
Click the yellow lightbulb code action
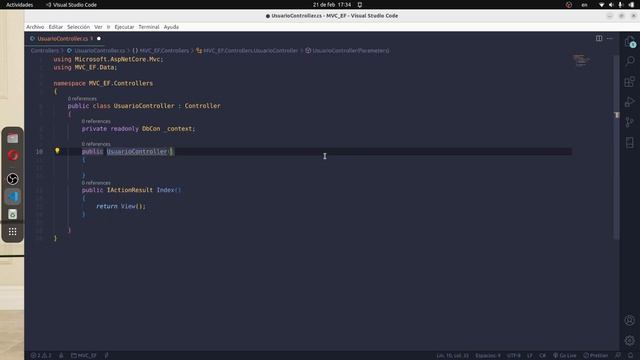[x=57, y=151]
